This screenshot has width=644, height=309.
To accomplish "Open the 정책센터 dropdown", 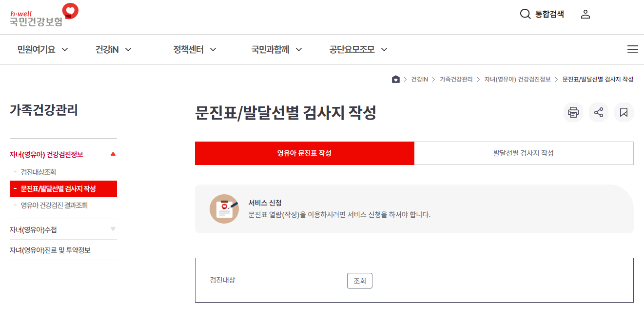I will [188, 49].
